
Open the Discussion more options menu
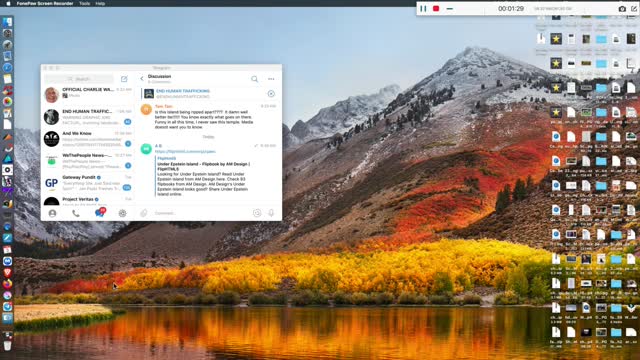pyautogui.click(x=271, y=79)
